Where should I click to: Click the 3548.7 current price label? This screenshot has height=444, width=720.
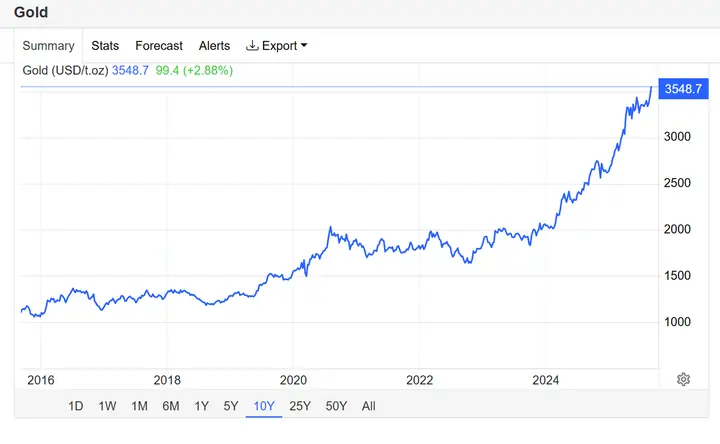coord(683,89)
